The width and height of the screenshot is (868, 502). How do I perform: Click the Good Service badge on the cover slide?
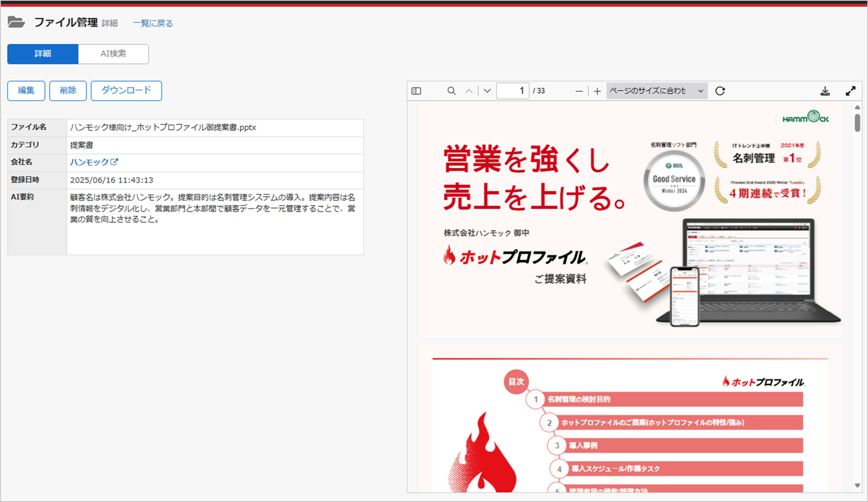point(674,181)
